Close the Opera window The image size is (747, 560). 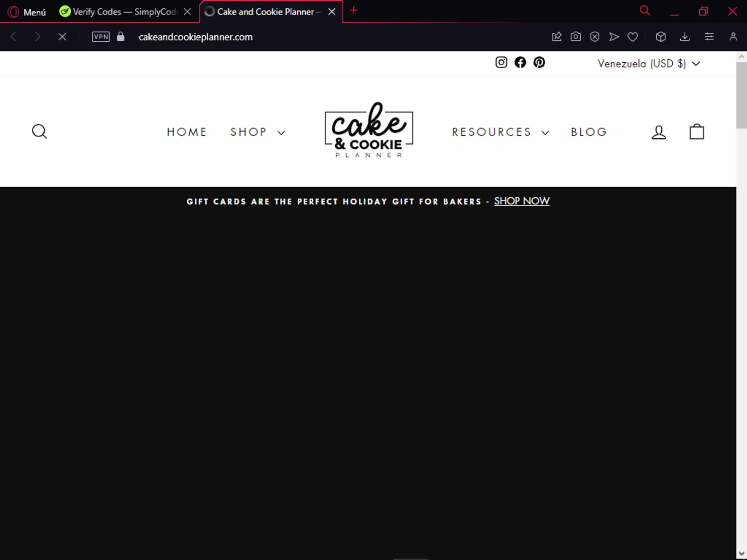point(733,11)
